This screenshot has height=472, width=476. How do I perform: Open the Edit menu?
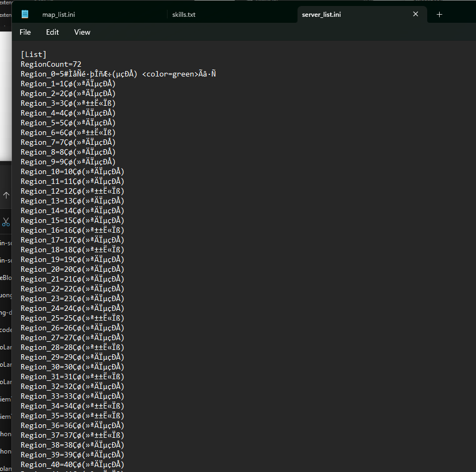(x=53, y=32)
